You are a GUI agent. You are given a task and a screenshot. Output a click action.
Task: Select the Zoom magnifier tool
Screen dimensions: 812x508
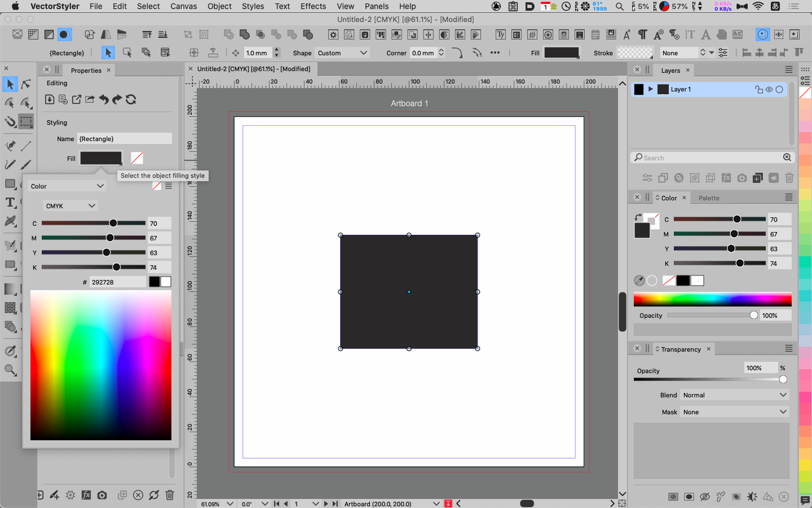10,370
